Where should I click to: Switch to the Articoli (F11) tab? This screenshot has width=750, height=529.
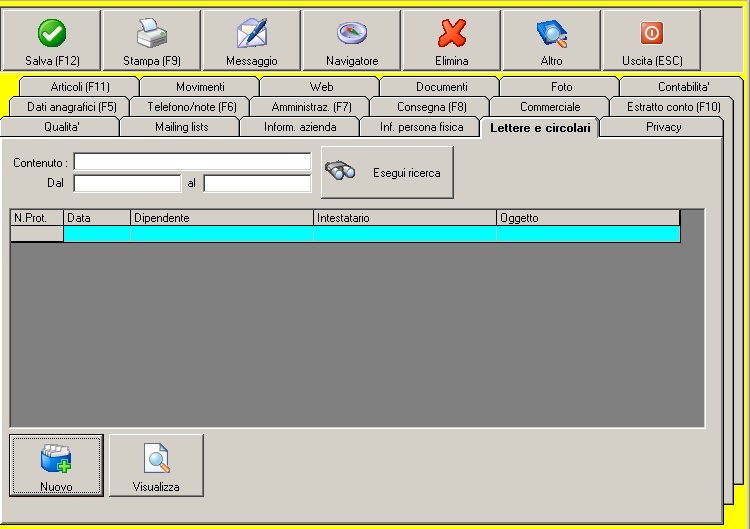tap(80, 87)
